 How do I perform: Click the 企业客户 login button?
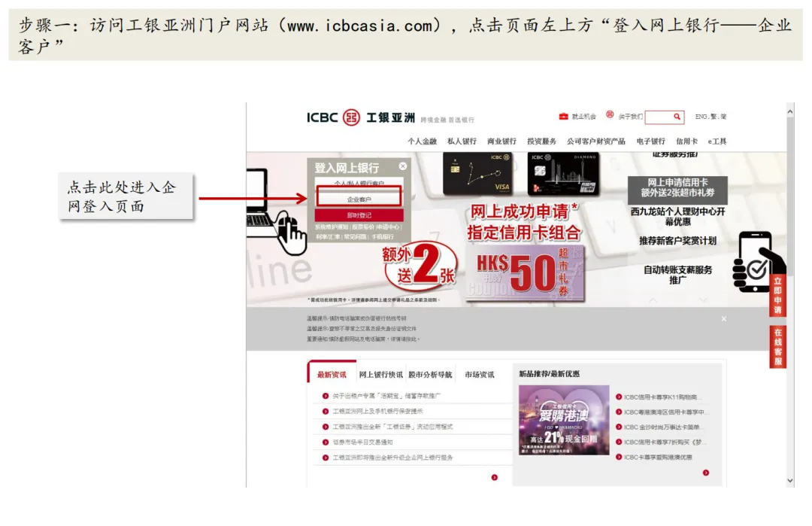[359, 199]
